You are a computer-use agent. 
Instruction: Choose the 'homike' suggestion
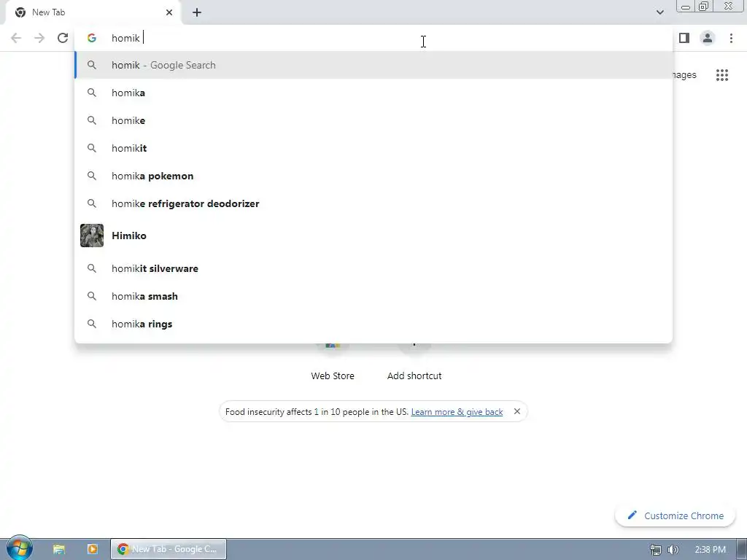[373, 120]
